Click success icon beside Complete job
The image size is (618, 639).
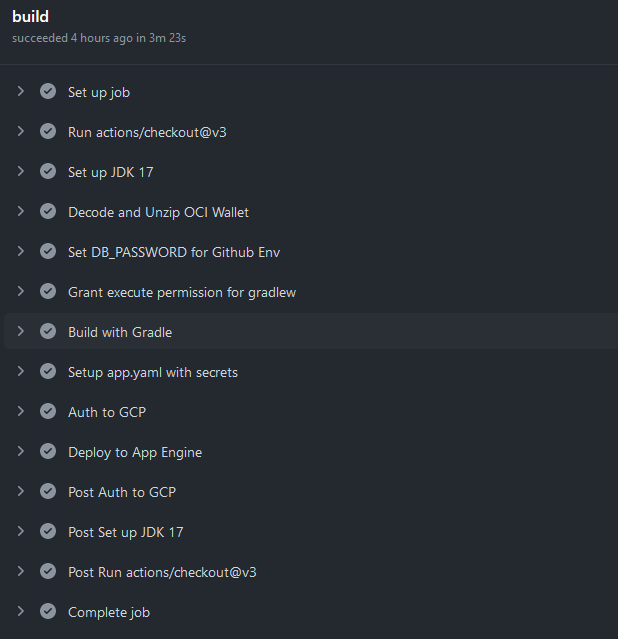pyautogui.click(x=48, y=611)
